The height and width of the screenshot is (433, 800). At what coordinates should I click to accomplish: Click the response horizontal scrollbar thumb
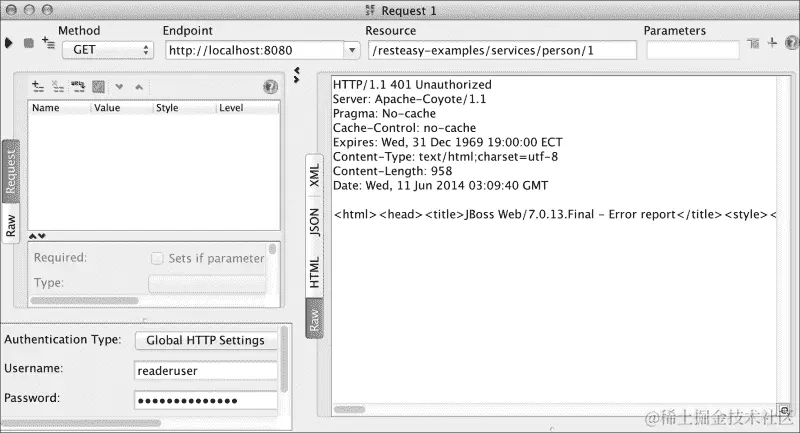[349, 409]
